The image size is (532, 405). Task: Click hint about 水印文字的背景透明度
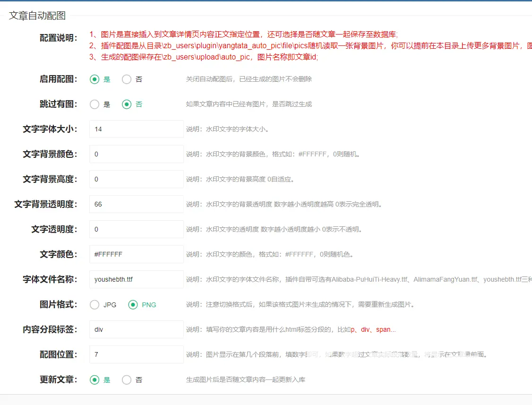pos(284,204)
